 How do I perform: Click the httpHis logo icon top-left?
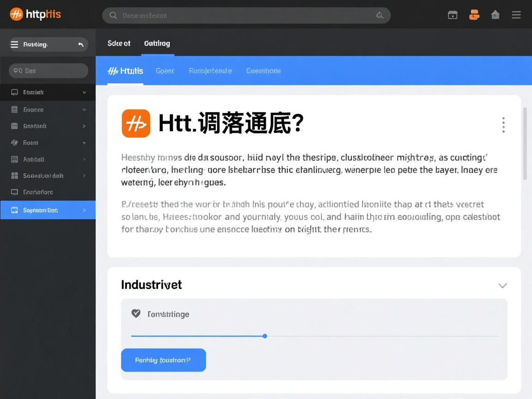(16, 14)
